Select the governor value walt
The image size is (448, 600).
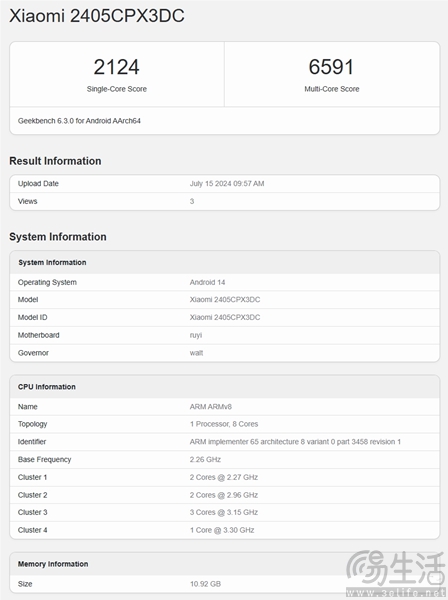click(197, 353)
